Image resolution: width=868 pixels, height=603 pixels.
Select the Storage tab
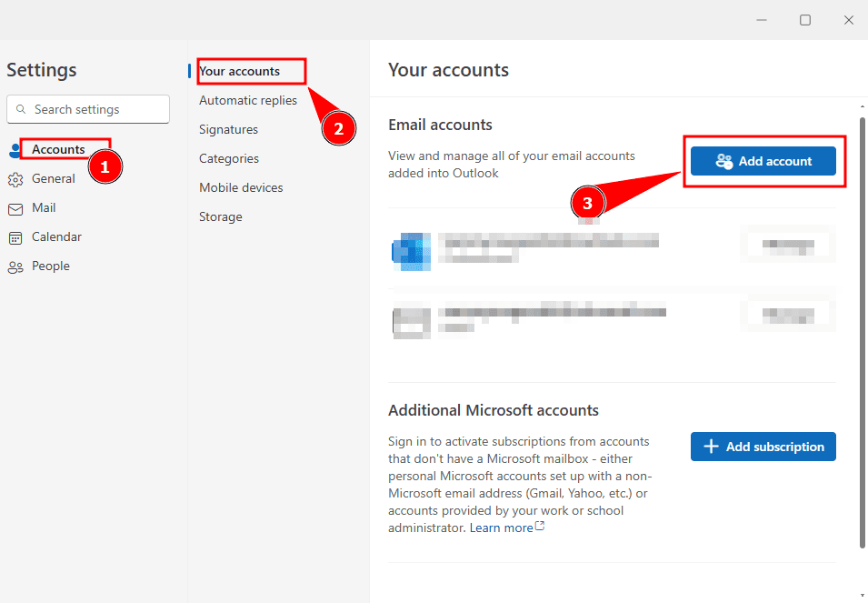[x=221, y=217]
